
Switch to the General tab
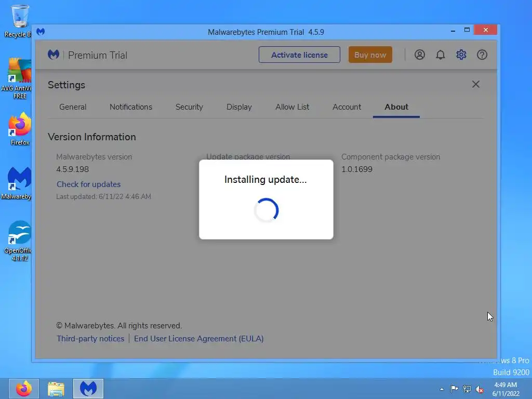pos(73,107)
